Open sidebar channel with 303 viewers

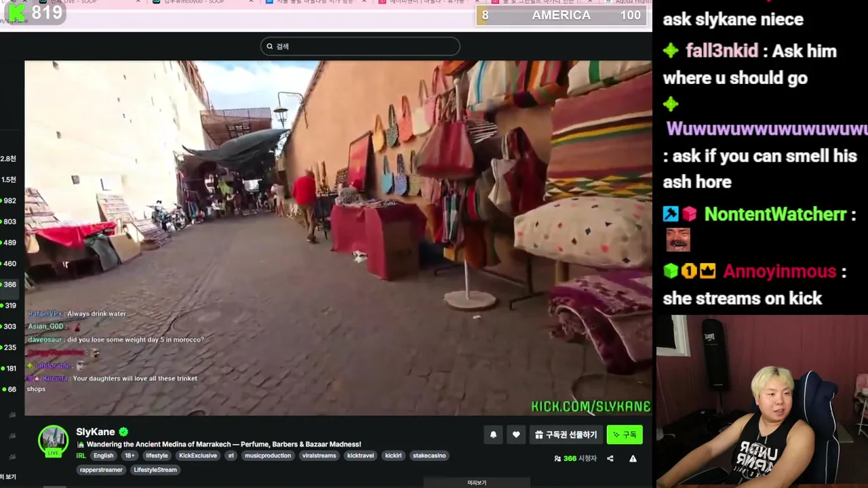click(9, 327)
